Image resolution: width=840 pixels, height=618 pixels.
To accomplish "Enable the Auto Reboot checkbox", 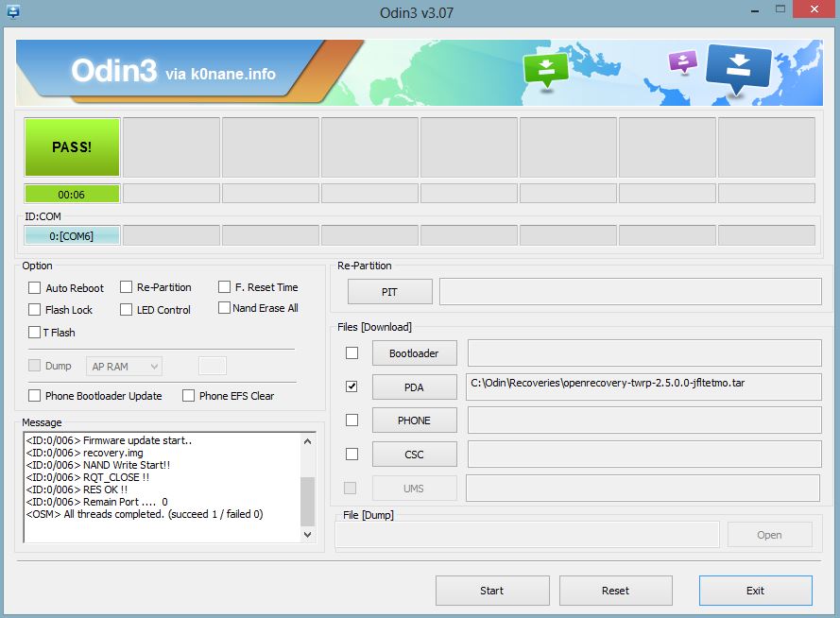I will [x=34, y=288].
